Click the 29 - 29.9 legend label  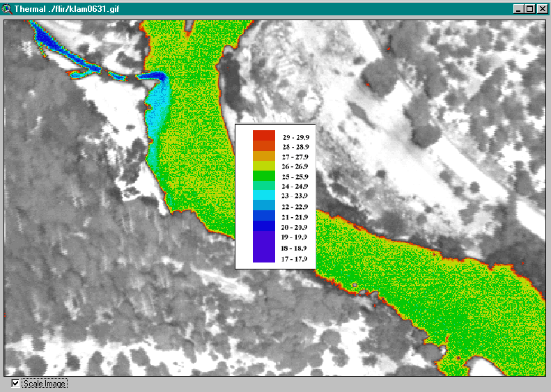pyautogui.click(x=296, y=137)
